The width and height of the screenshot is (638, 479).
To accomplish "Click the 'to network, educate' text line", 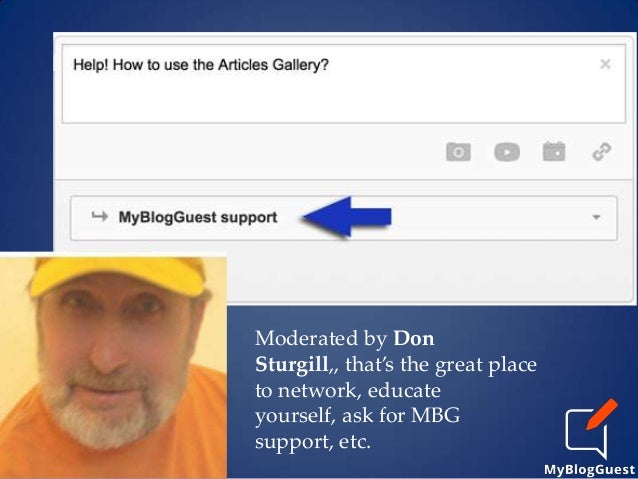I will pyautogui.click(x=348, y=391).
